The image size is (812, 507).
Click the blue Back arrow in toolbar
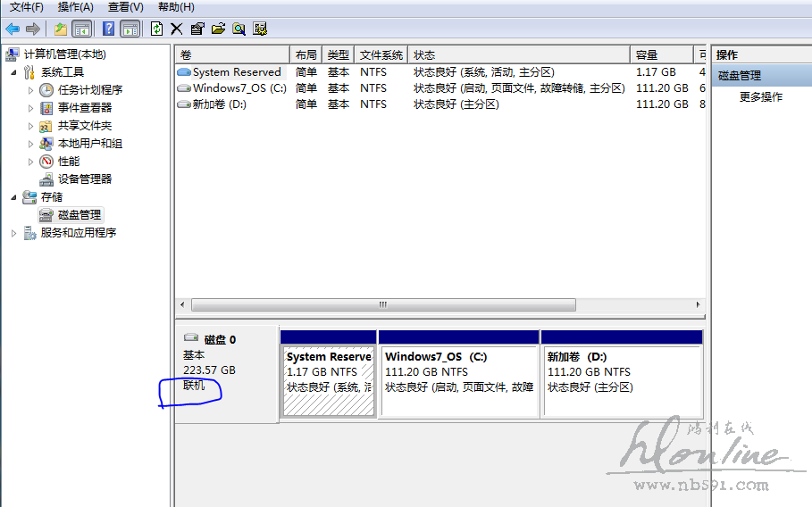pyautogui.click(x=13, y=29)
